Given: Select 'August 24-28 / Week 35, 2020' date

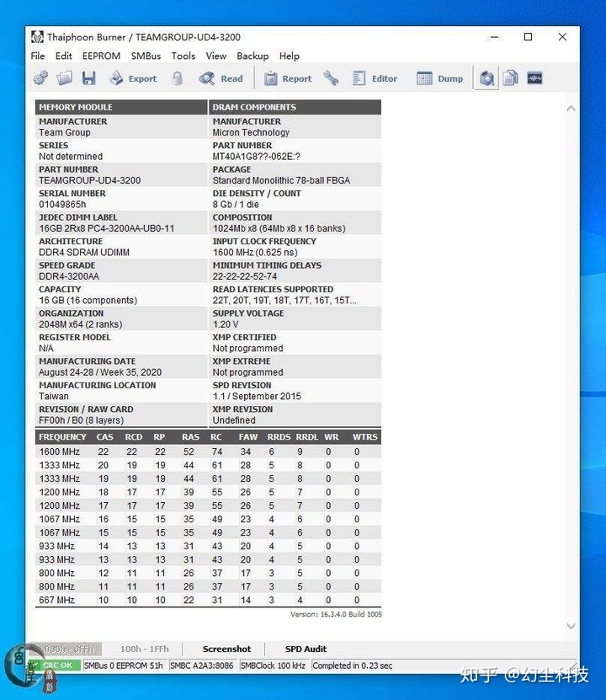Looking at the screenshot, I should pyautogui.click(x=100, y=371).
